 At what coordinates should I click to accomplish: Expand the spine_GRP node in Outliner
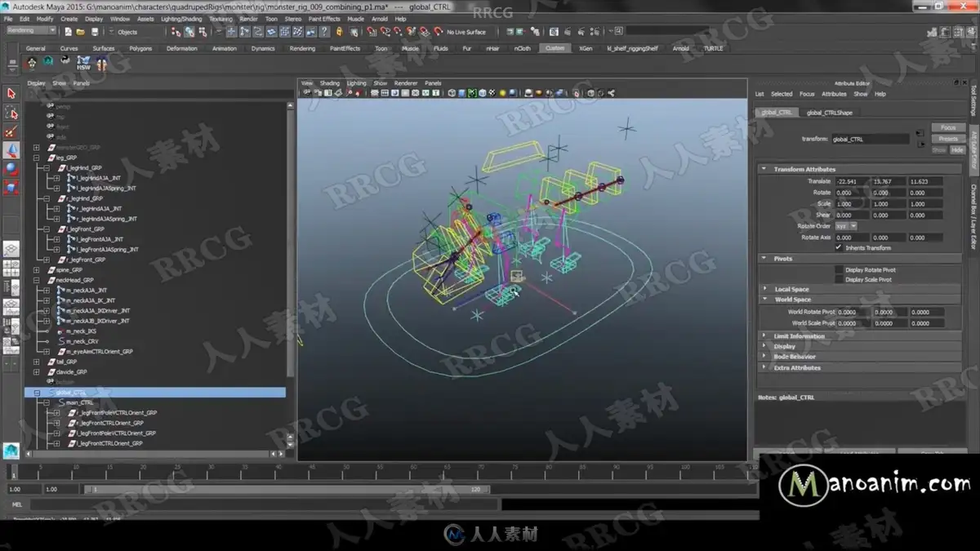pyautogui.click(x=36, y=269)
